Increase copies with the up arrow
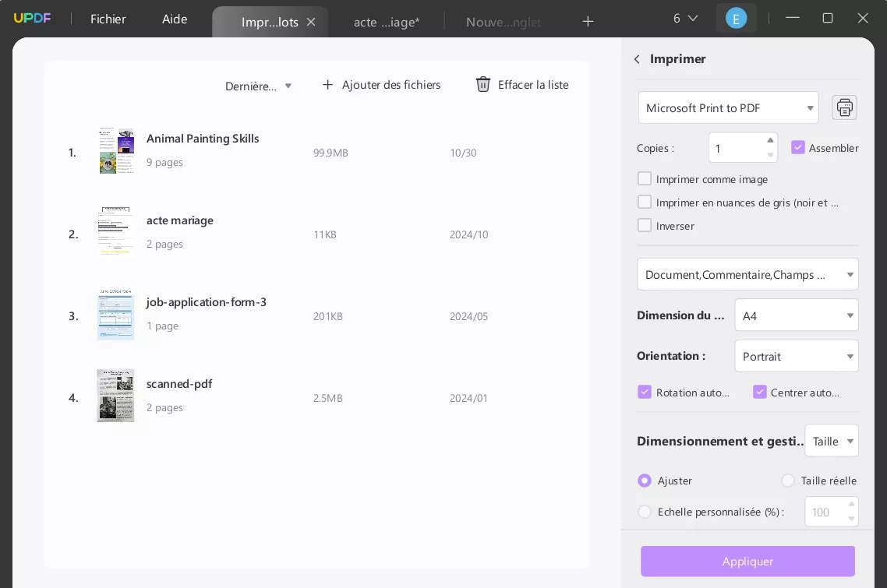 click(770, 140)
